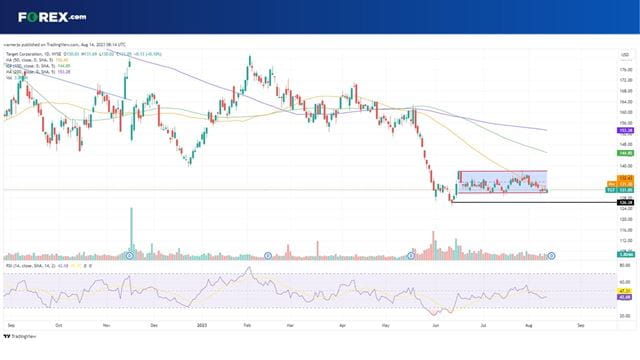The height and width of the screenshot is (360, 640).
Task: Click the 120.00 price axis label
Action: click(626, 220)
